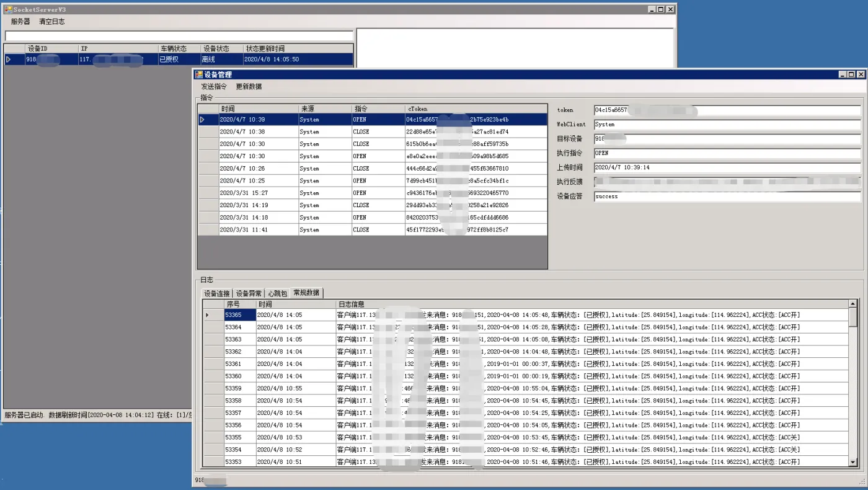Click the row selector arrow of device row 918
The image size is (868, 490).
(x=9, y=60)
